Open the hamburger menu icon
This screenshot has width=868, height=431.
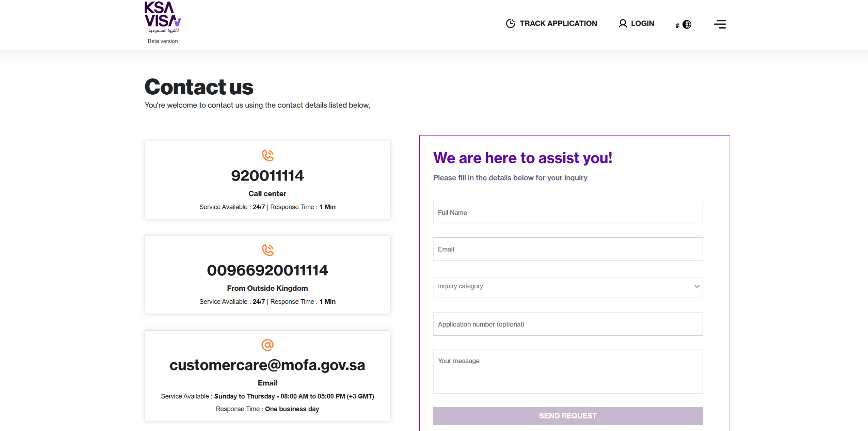click(x=720, y=24)
